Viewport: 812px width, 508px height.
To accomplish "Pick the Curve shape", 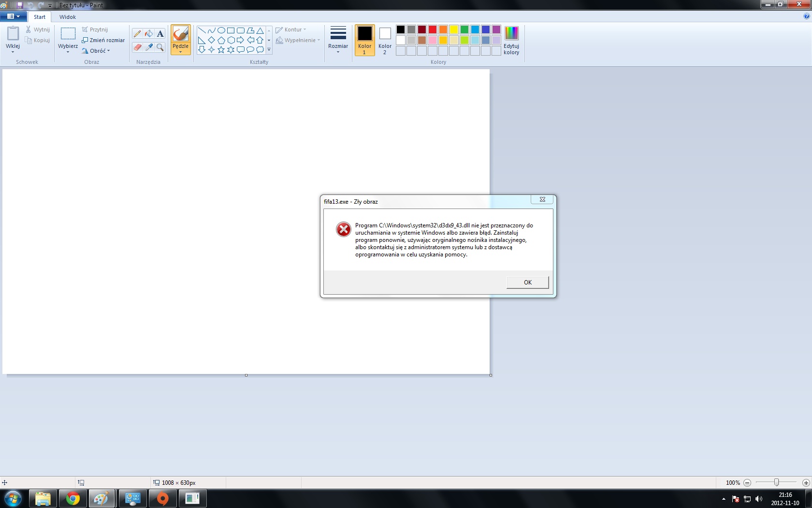I will 211,30.
